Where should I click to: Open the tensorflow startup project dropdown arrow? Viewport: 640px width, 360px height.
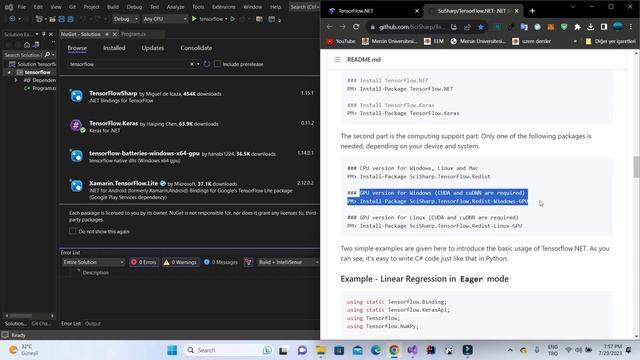coord(226,19)
